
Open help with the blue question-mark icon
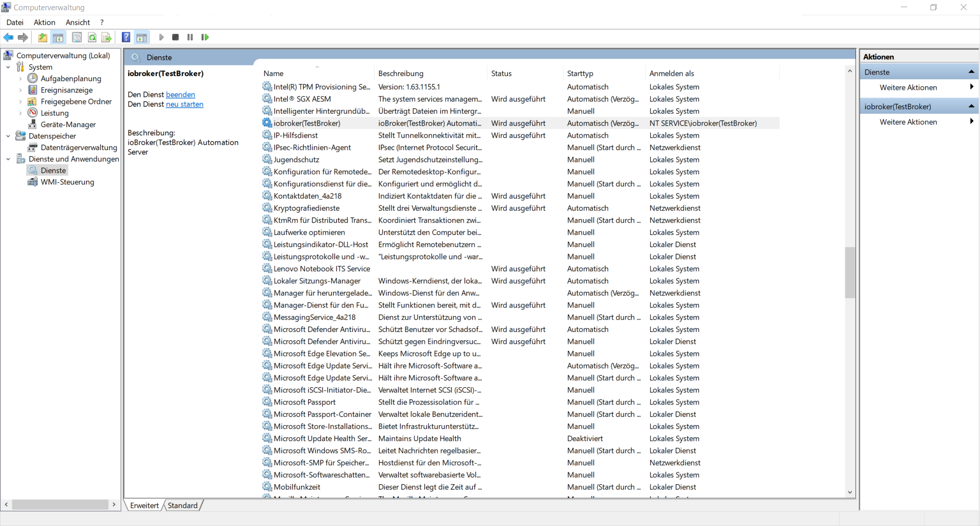click(x=126, y=37)
